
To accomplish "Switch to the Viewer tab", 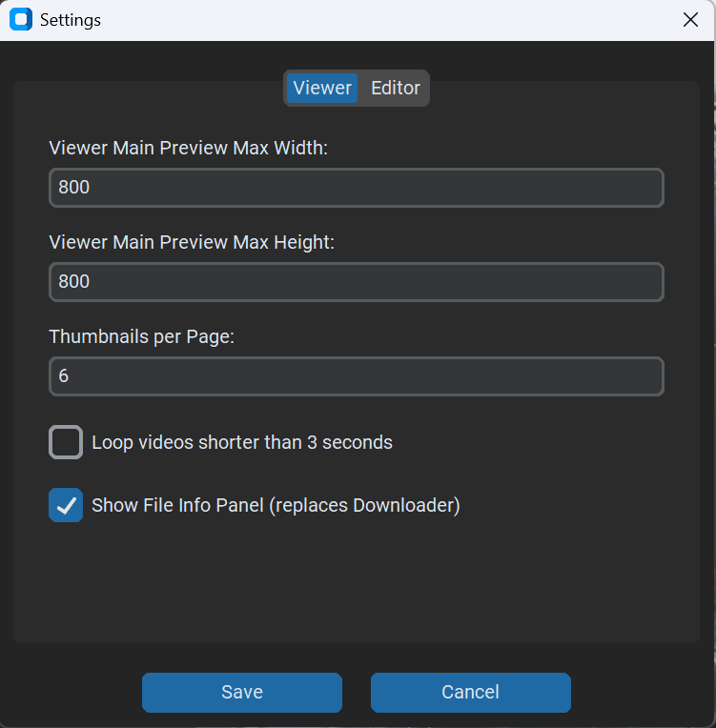I will (x=322, y=89).
